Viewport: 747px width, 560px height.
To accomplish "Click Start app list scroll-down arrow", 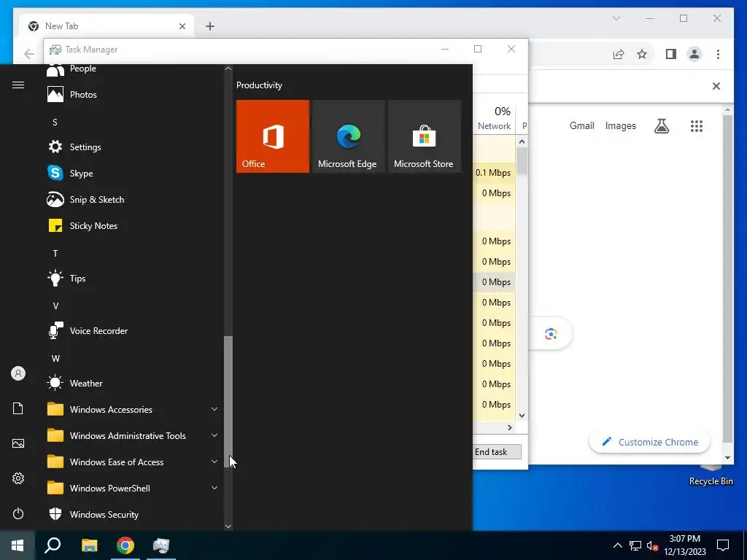I will tap(228, 526).
